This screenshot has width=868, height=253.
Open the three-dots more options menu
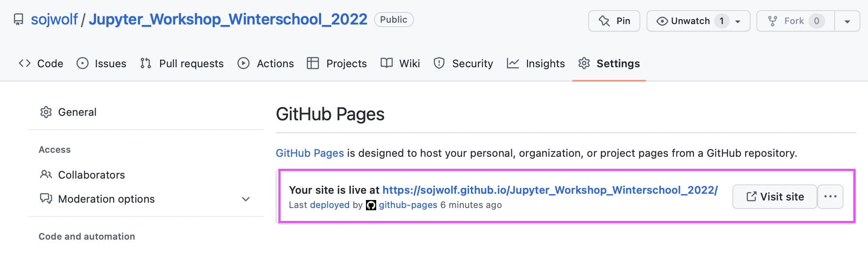coord(830,197)
